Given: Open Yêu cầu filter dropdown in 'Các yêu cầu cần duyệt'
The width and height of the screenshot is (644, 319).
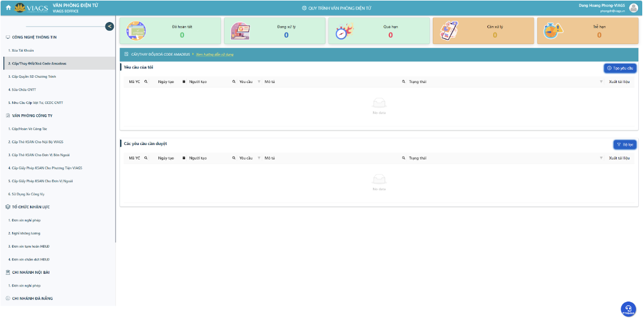Looking at the screenshot, I should 259,158.
